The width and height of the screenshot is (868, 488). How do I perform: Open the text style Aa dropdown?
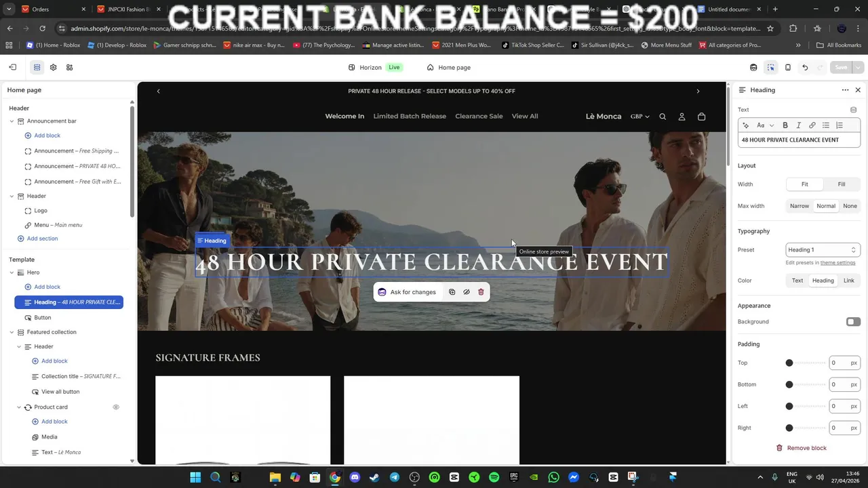click(765, 125)
